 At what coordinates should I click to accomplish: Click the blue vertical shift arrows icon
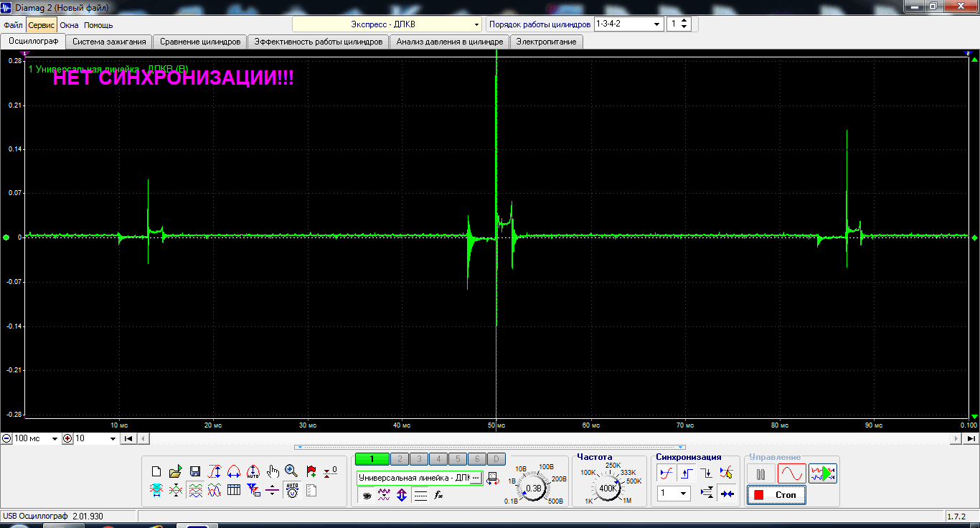[402, 495]
